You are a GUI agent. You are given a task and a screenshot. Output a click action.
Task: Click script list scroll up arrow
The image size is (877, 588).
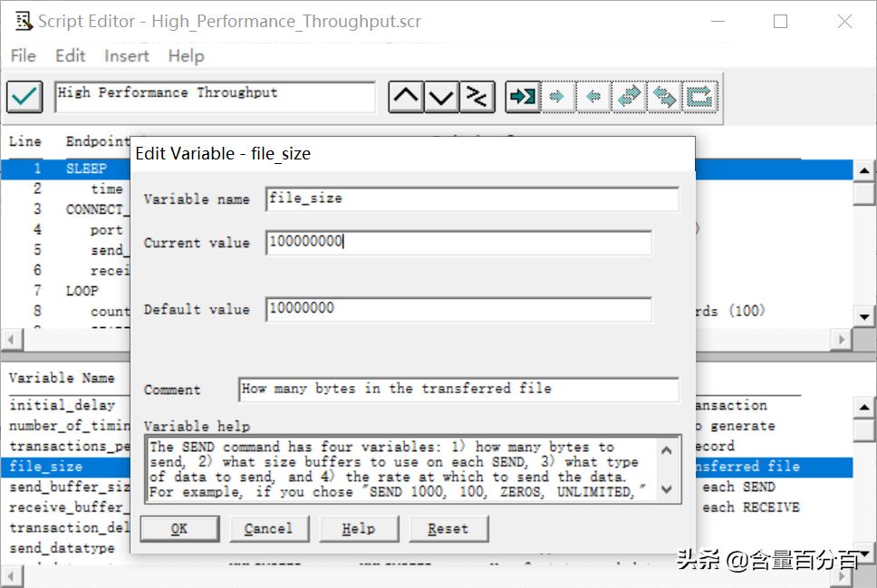pyautogui.click(x=864, y=170)
